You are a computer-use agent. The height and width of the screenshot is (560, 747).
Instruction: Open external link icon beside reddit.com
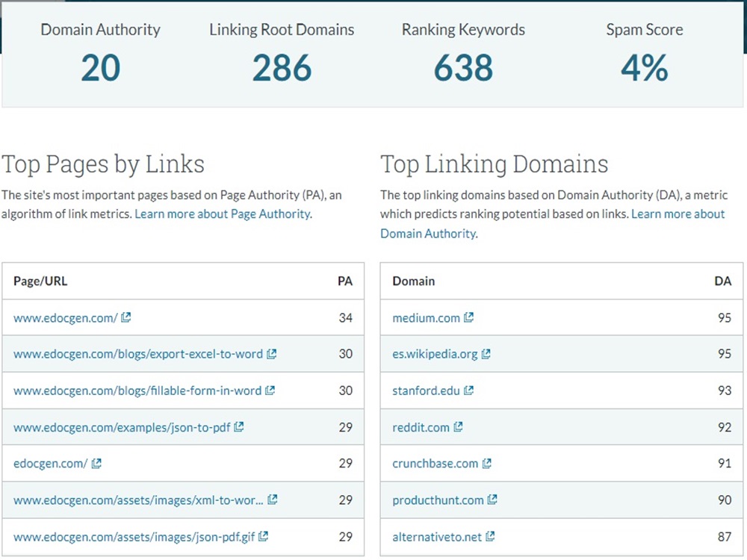point(459,426)
